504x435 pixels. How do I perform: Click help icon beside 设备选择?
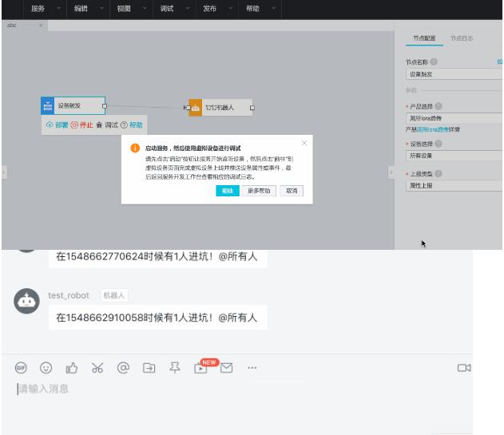(439, 144)
